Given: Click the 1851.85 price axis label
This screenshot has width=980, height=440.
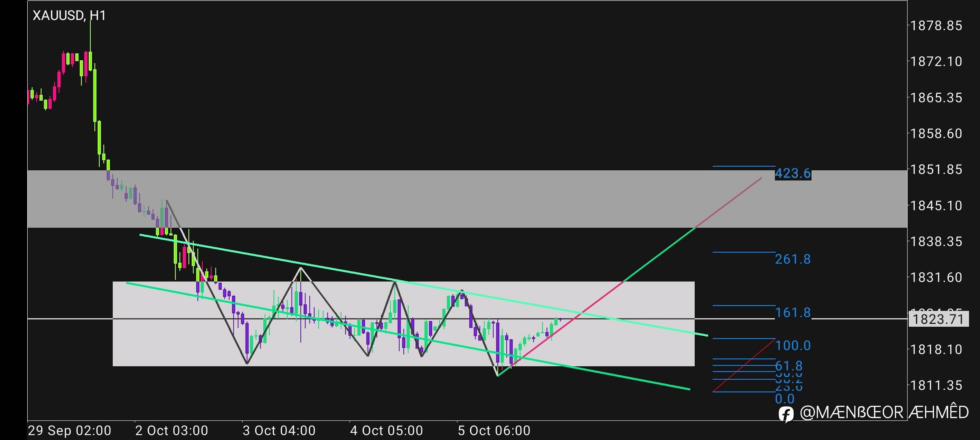Looking at the screenshot, I should pyautogui.click(x=936, y=169).
